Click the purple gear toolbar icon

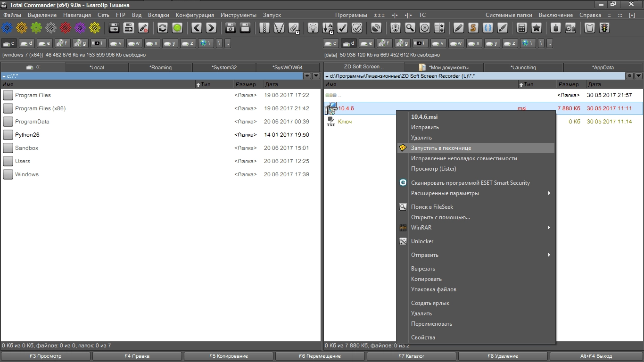[80, 28]
